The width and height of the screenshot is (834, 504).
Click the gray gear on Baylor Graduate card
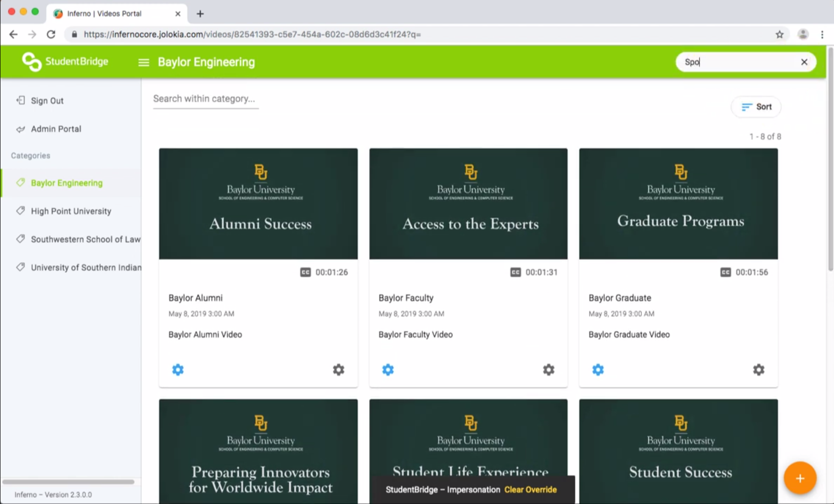pos(758,370)
